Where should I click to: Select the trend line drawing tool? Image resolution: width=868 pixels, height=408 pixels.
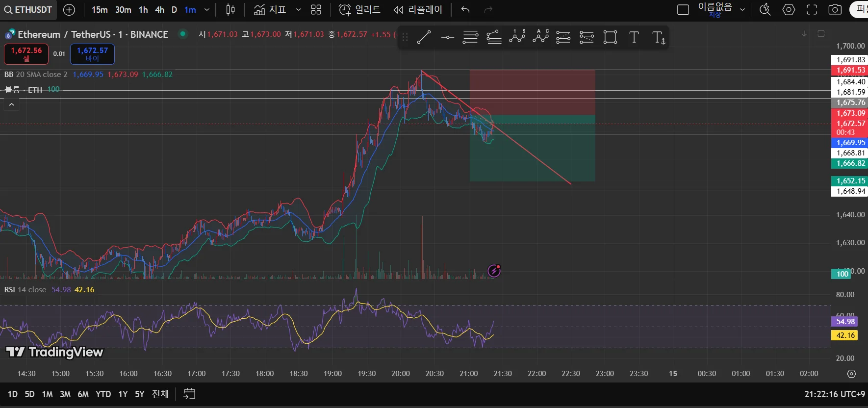pyautogui.click(x=424, y=37)
